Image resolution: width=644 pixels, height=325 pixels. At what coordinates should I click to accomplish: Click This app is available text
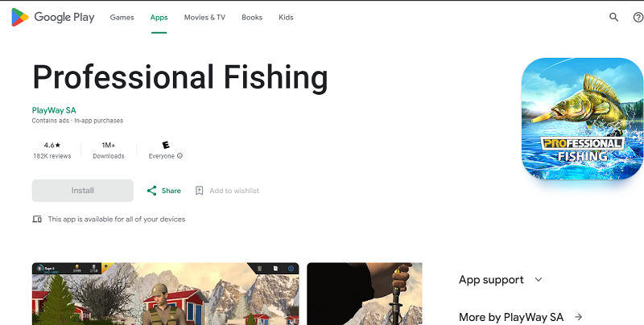pos(117,219)
